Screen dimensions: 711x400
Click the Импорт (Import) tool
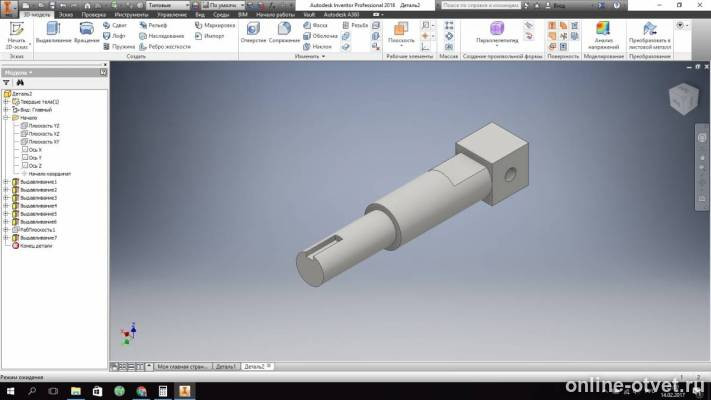point(209,36)
